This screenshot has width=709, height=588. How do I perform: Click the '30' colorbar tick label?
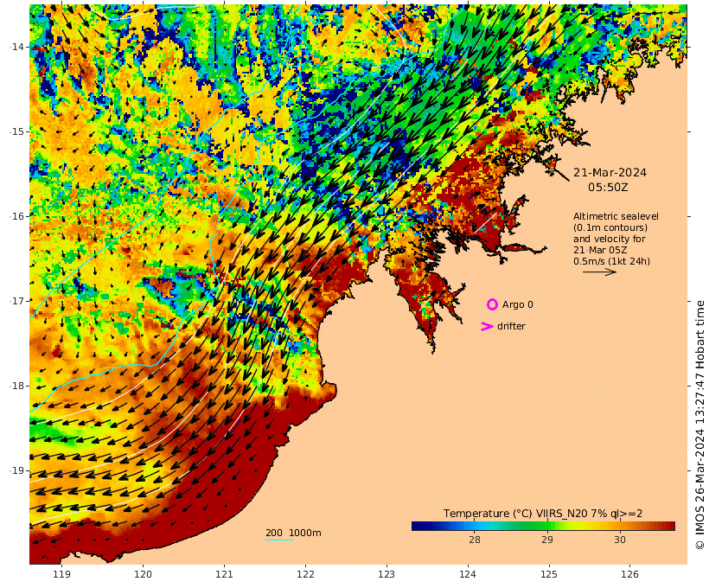620,540
